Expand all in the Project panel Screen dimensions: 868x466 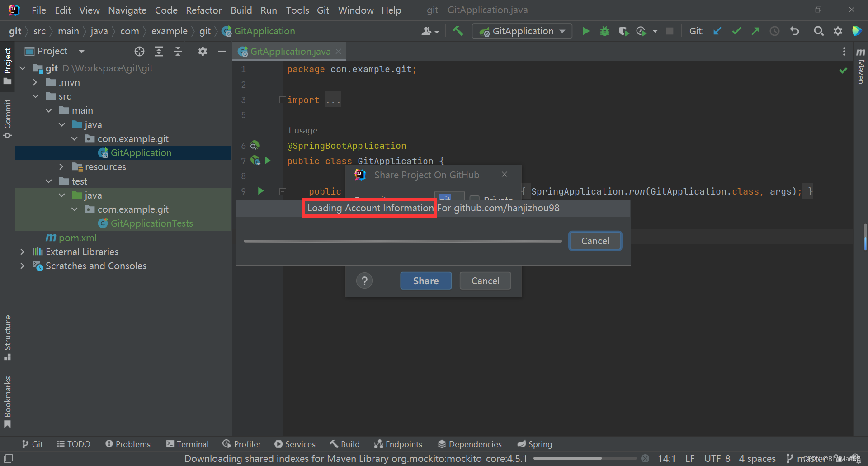click(159, 52)
